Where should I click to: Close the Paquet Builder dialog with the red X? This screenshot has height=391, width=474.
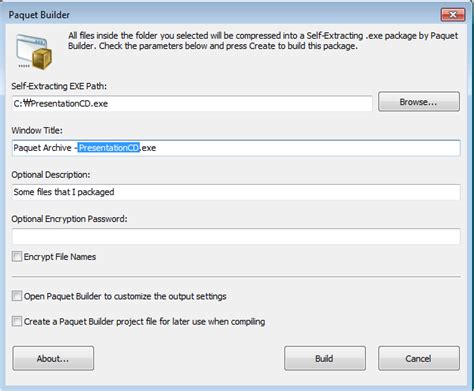coord(453,15)
